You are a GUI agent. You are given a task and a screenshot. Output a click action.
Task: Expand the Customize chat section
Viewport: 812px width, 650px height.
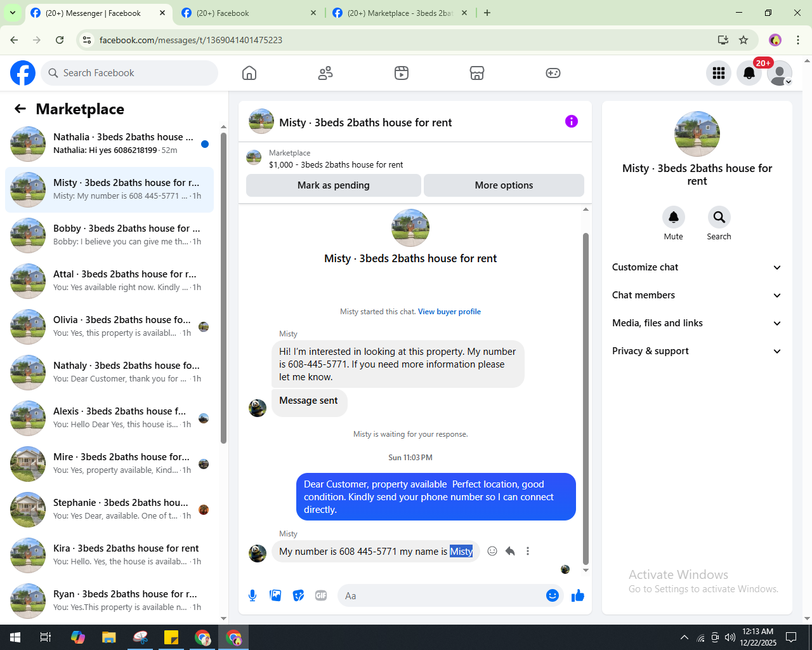coord(697,267)
